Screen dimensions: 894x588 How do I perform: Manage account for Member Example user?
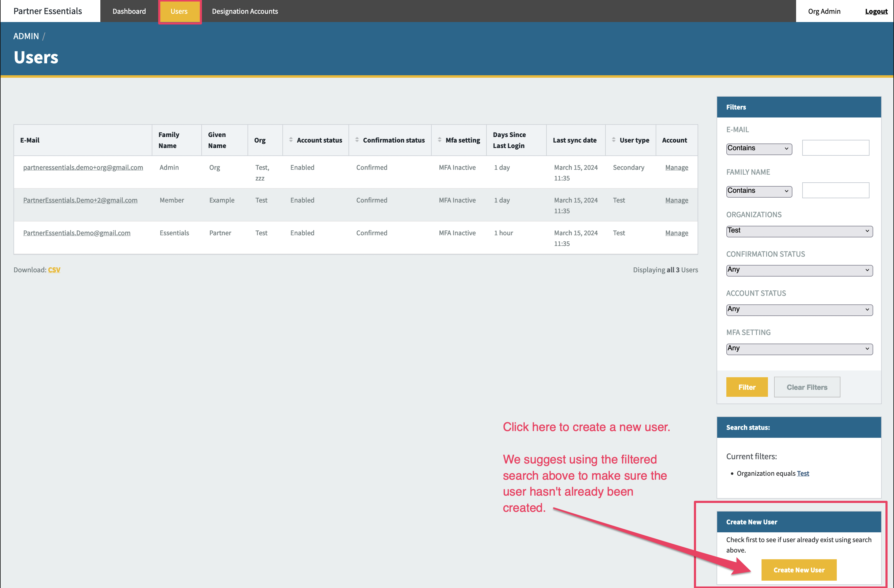point(676,200)
